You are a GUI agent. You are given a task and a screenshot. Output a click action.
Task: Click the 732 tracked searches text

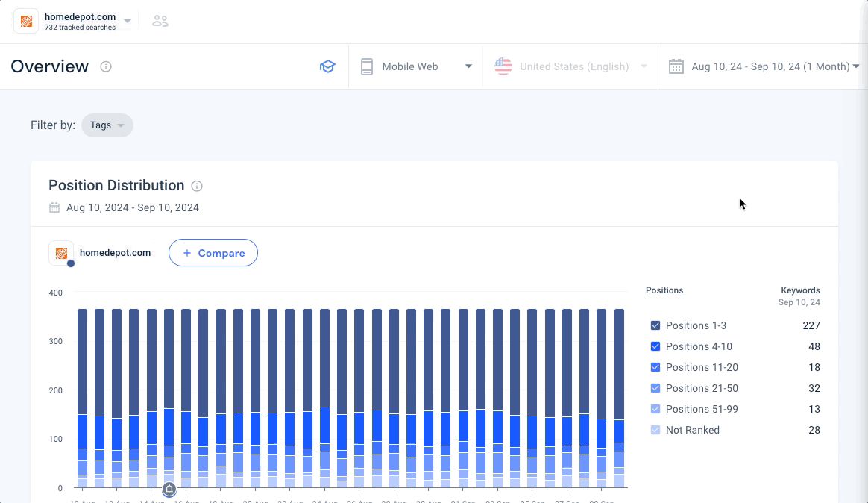81,28
